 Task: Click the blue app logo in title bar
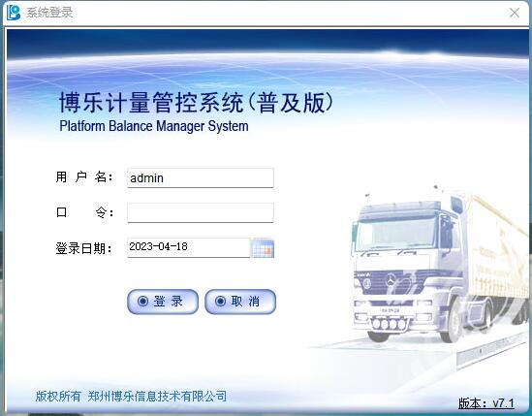tap(14, 13)
